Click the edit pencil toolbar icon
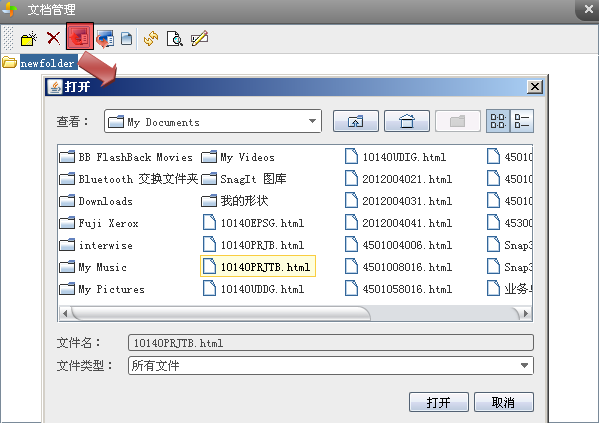 pyautogui.click(x=199, y=38)
